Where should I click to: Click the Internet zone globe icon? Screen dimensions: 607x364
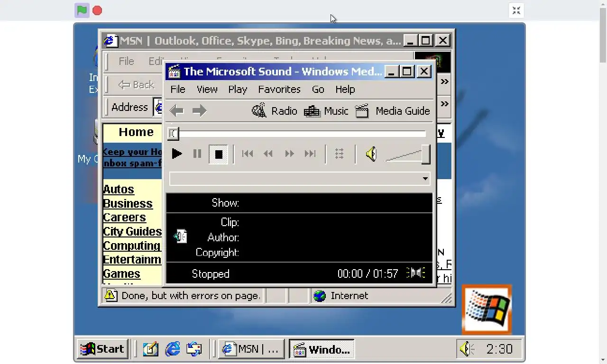pos(320,296)
